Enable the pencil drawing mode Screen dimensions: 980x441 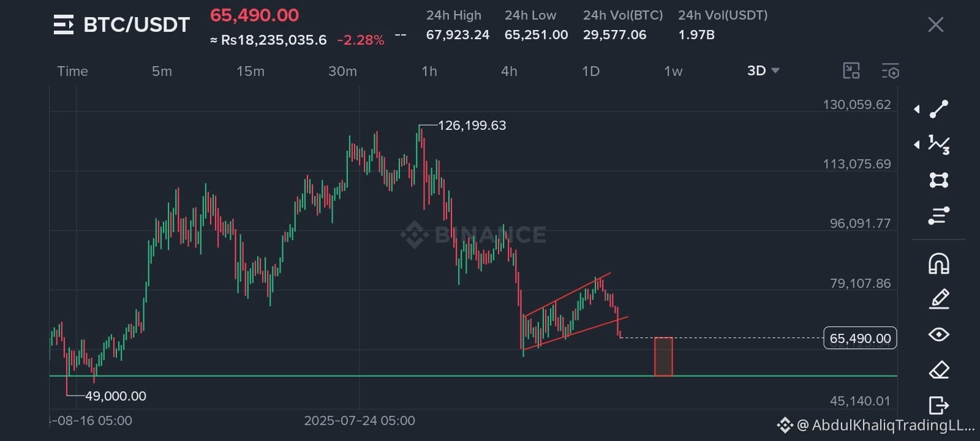click(939, 299)
